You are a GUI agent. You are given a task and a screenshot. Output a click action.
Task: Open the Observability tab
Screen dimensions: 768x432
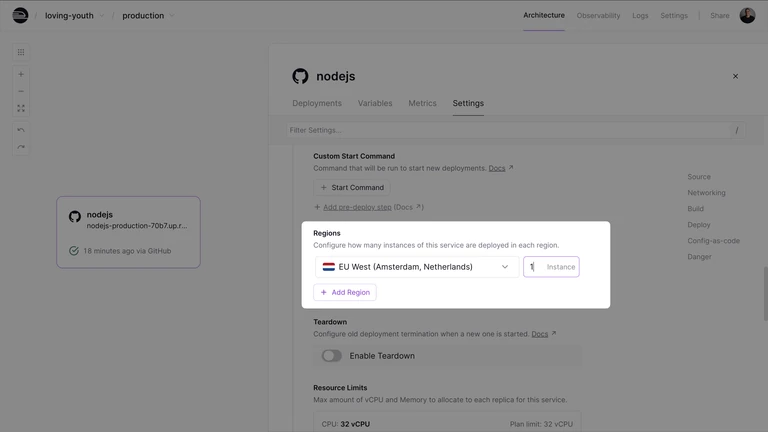598,16
